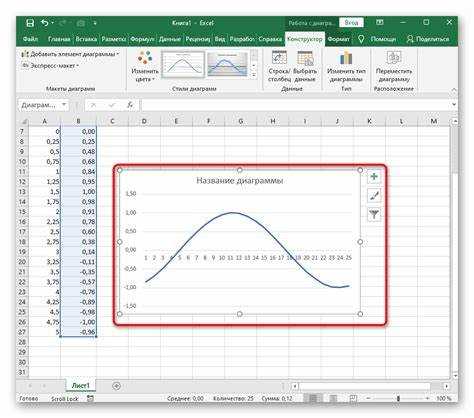Switch to the Вставка tab

[86, 39]
